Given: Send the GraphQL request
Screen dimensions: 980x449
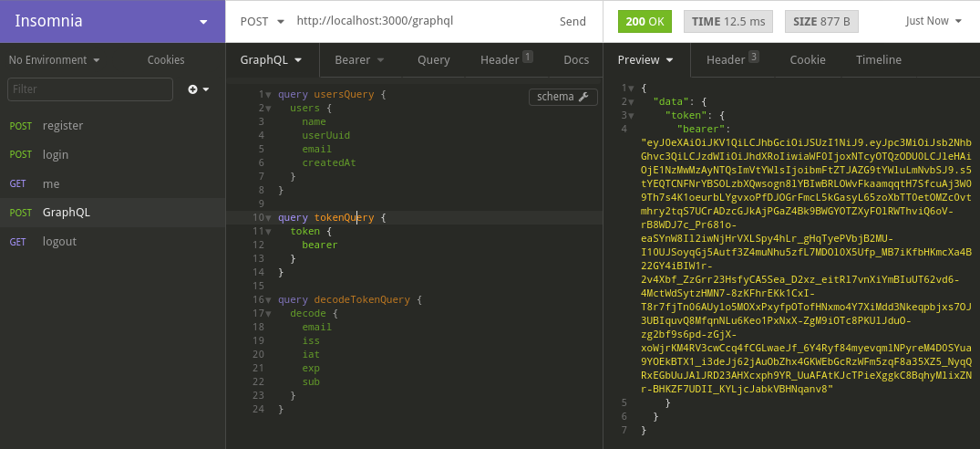Looking at the screenshot, I should (x=573, y=21).
